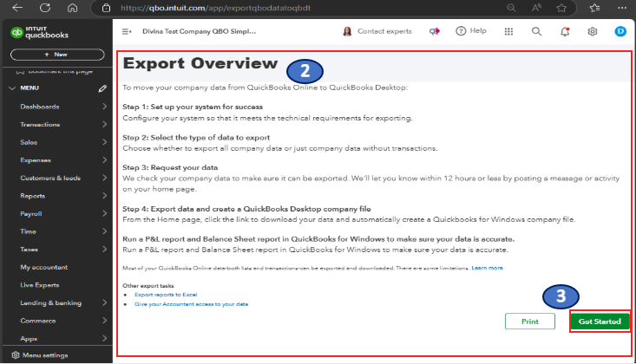Open Give your Accountant access link
636x364 pixels.
coord(191,304)
